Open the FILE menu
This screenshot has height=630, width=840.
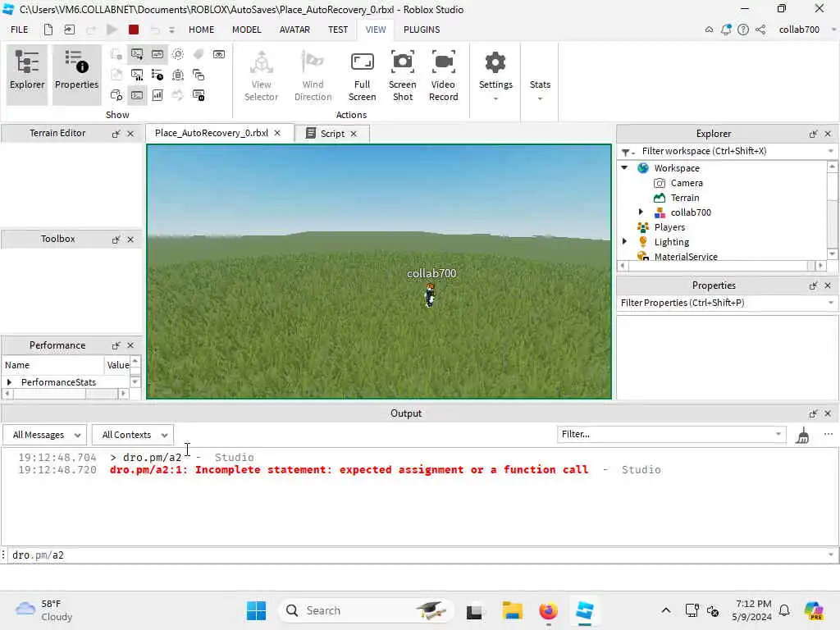[20, 30]
